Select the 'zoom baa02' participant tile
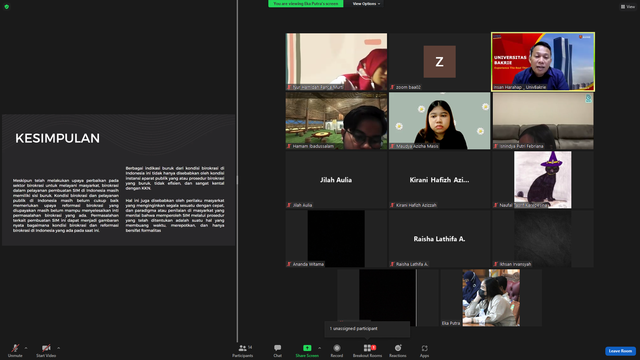The height and width of the screenshot is (360, 640). click(x=439, y=62)
